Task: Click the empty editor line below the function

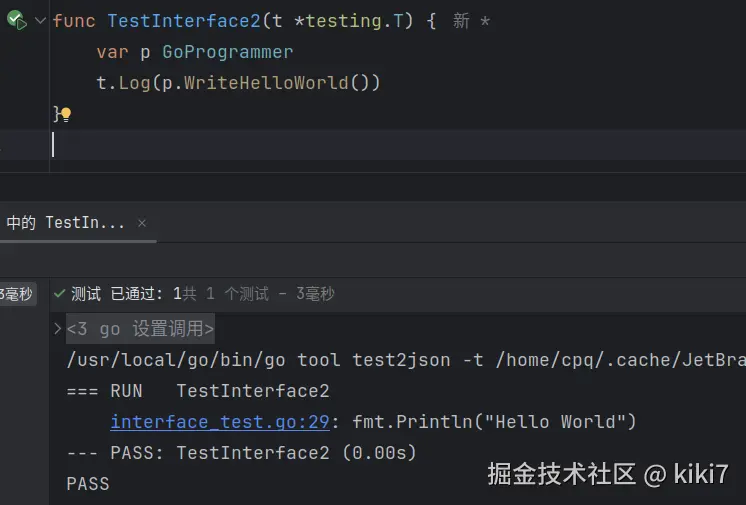Action: click(300, 145)
